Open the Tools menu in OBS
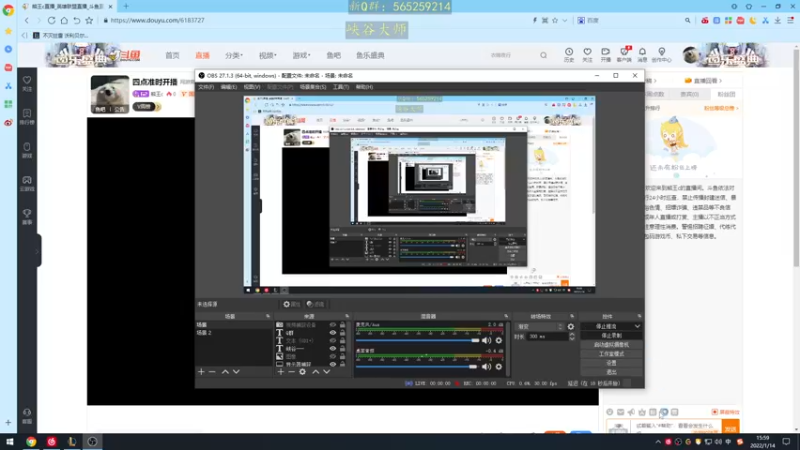The image size is (800, 450). click(341, 87)
